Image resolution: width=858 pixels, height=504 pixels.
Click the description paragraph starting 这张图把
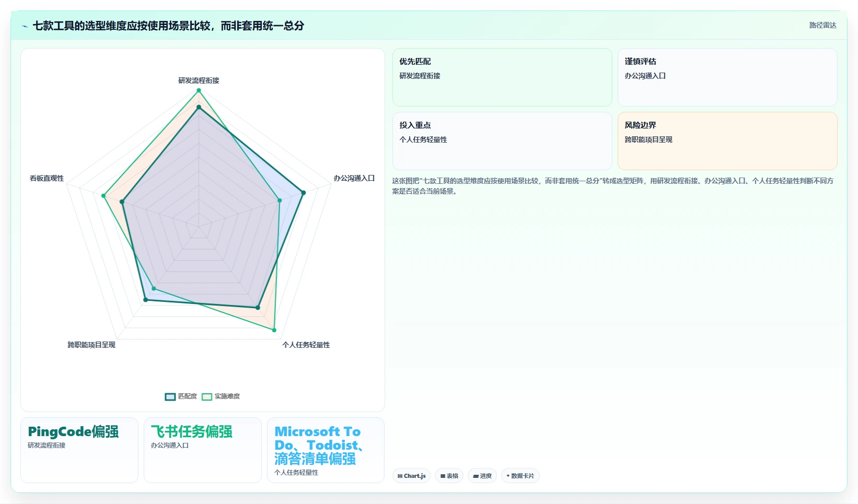tap(613, 186)
